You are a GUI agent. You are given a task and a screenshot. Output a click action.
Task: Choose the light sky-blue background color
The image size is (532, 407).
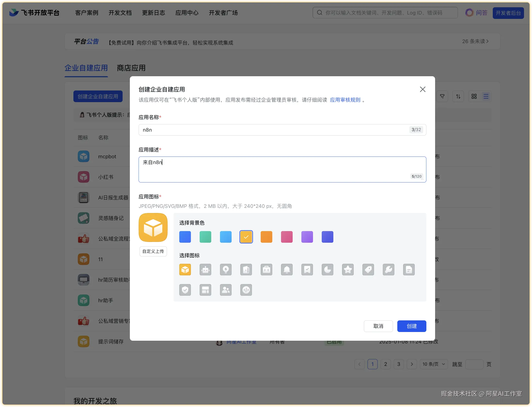(226, 237)
